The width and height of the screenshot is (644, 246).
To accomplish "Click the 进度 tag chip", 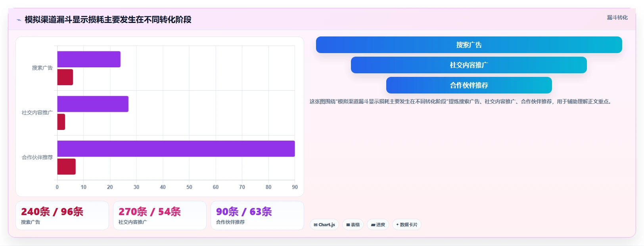I will coord(378,225).
